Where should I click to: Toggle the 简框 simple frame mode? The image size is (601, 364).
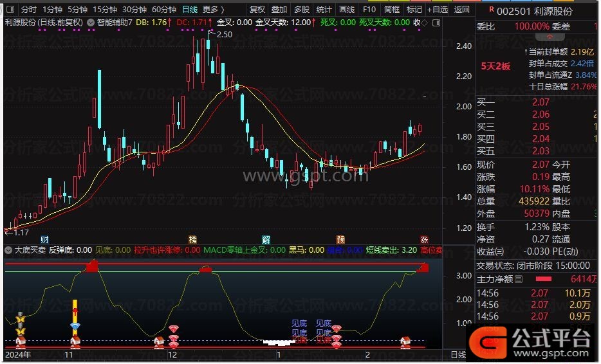392,9
